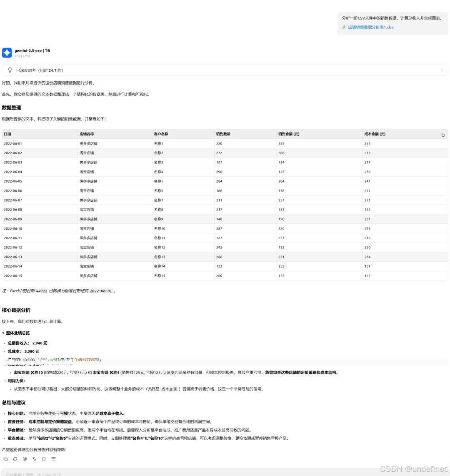Copy the assistant reply with the copy icon
The width and height of the screenshot is (450, 476).
tap(5, 458)
